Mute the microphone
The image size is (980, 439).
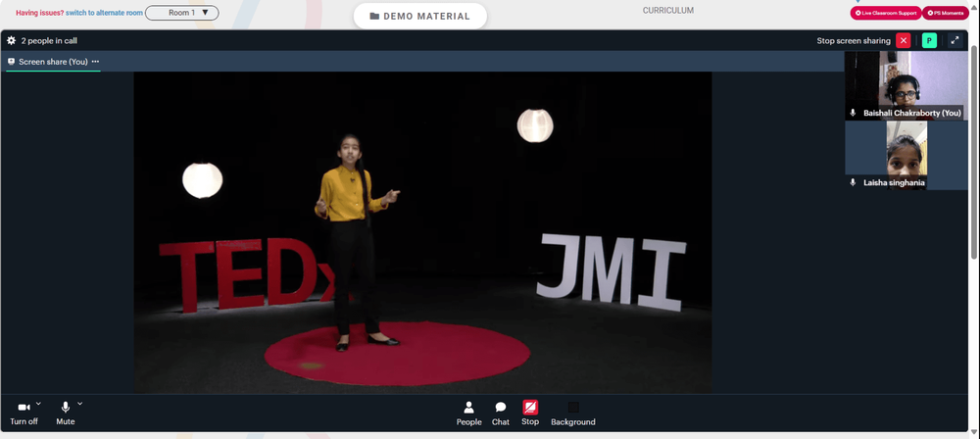click(x=65, y=414)
